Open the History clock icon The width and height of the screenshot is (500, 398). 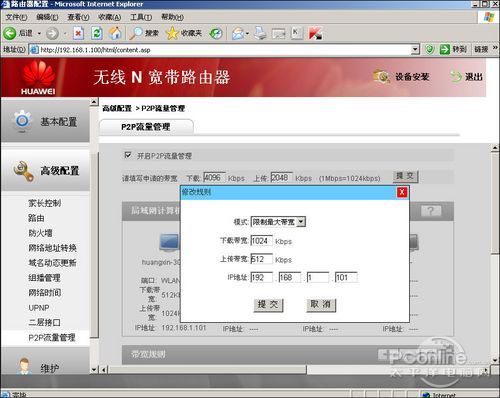coord(216,33)
